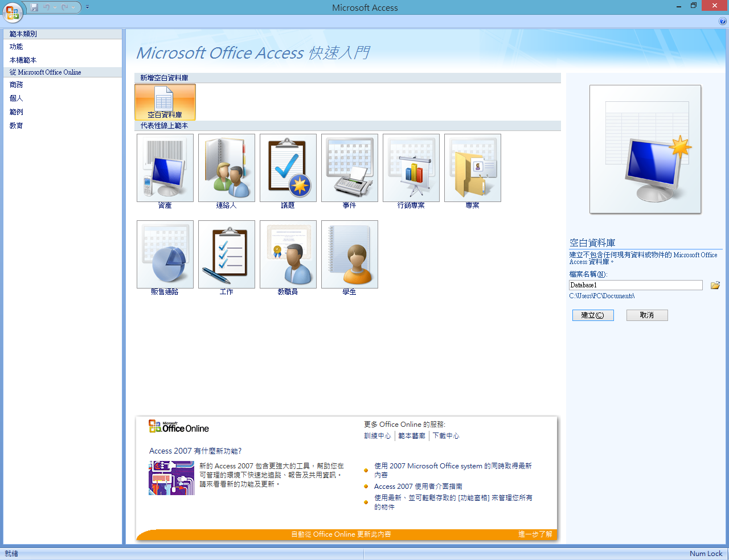Open the 資產 assets template
Screen dimensions: 729x560
[165, 168]
